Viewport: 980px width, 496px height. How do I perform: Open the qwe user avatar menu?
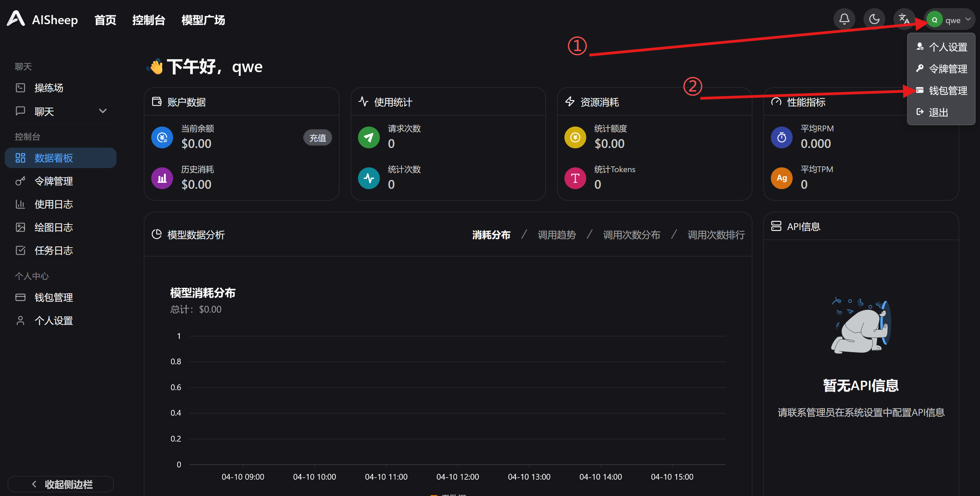point(934,20)
